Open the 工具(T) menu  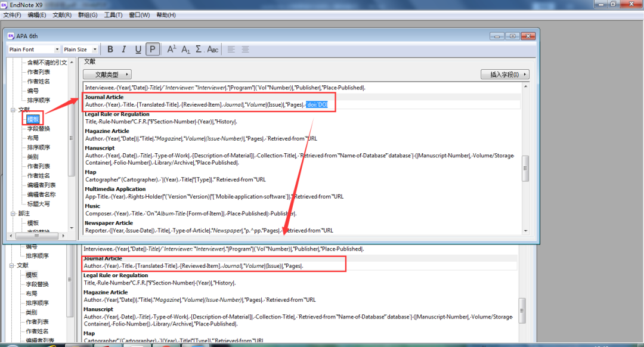pos(113,15)
